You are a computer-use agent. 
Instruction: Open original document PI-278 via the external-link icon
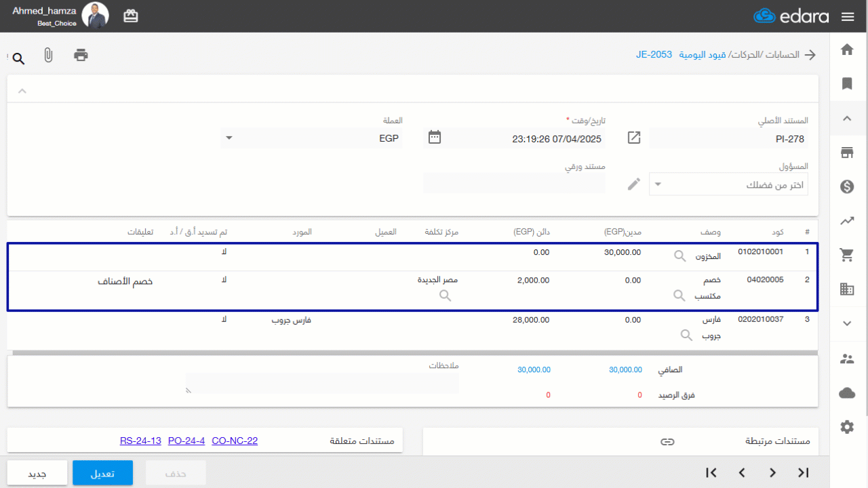point(634,138)
